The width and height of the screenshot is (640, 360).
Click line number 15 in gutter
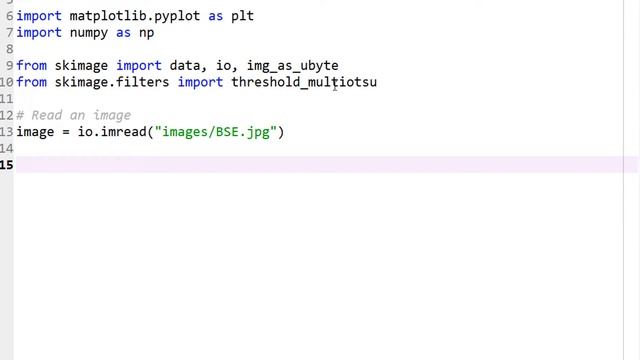point(7,165)
